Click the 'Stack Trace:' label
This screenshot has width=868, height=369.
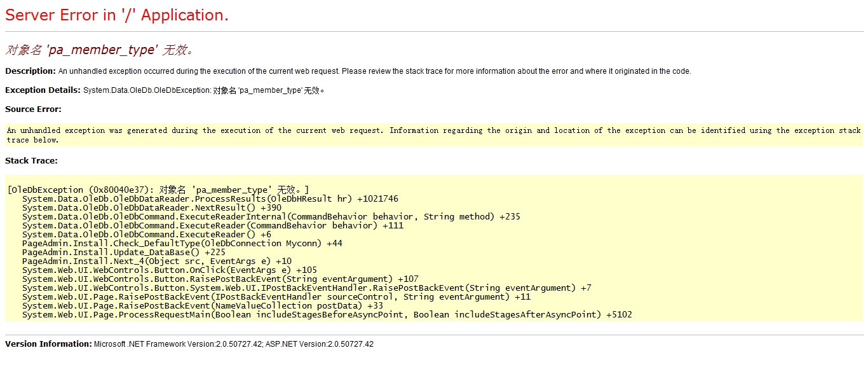tap(31, 161)
